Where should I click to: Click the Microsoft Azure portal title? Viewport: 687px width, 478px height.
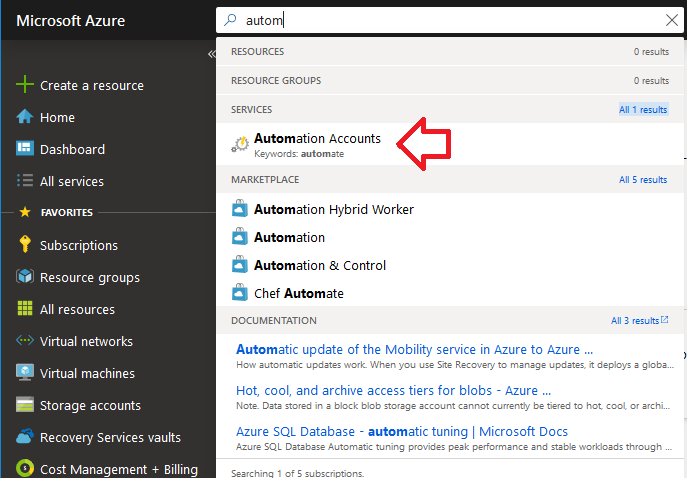[71, 21]
